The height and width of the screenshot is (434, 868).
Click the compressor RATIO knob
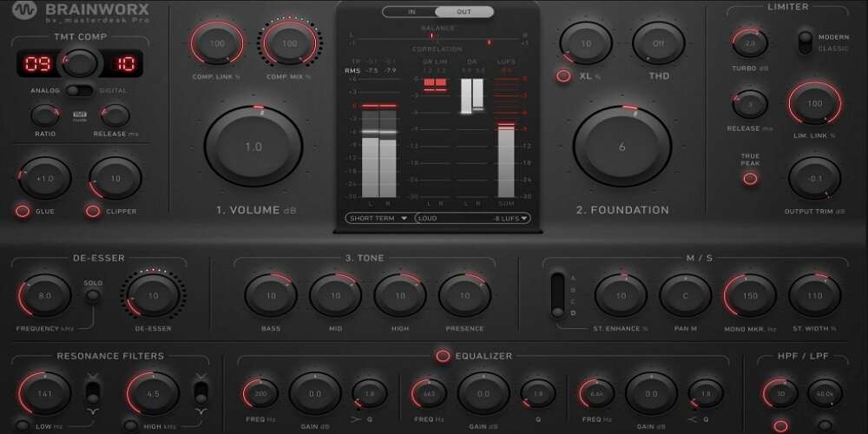click(45, 115)
